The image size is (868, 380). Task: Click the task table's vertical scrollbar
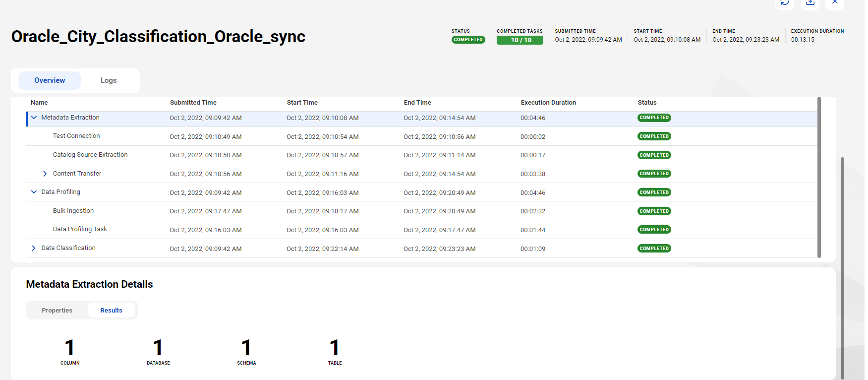(819, 178)
